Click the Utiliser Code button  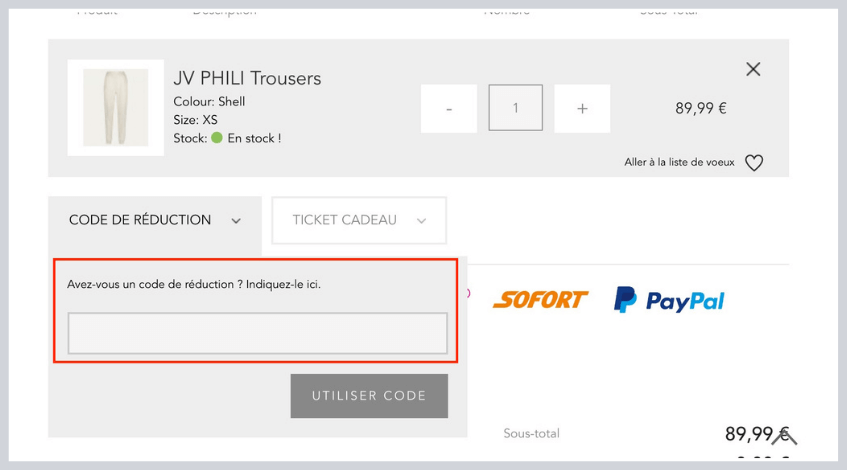pos(369,396)
